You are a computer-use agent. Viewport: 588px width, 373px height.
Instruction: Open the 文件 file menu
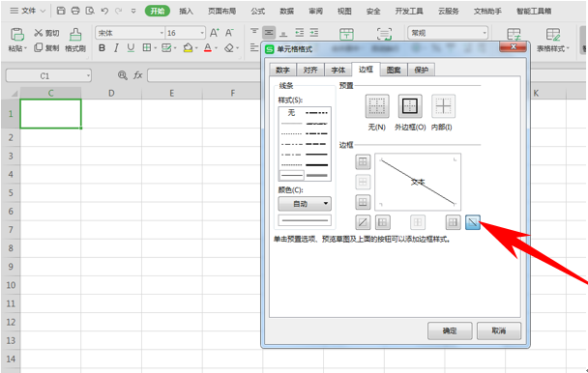coord(27,11)
